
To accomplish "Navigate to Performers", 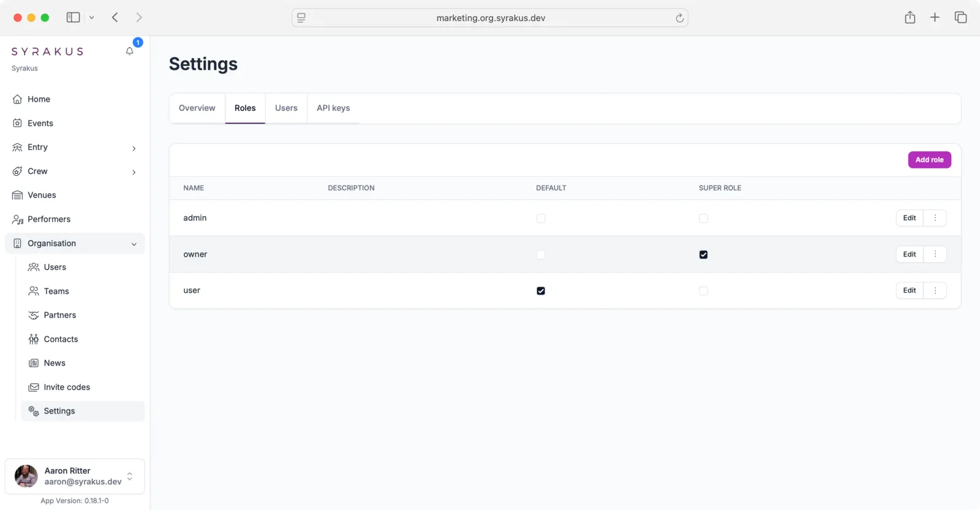I will [48, 219].
